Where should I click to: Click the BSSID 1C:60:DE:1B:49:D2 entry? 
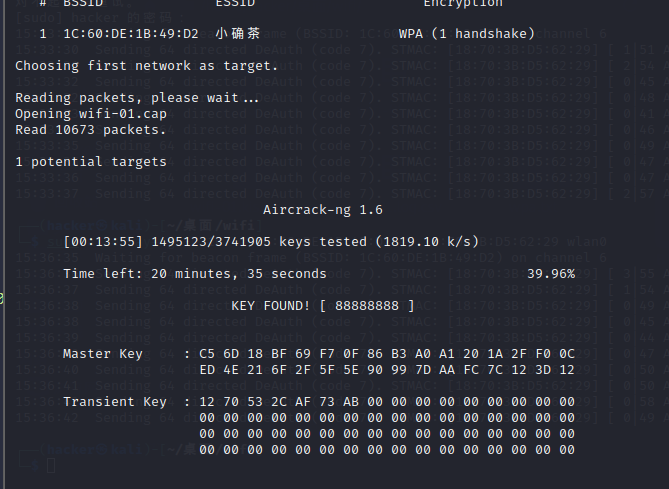(x=131, y=34)
